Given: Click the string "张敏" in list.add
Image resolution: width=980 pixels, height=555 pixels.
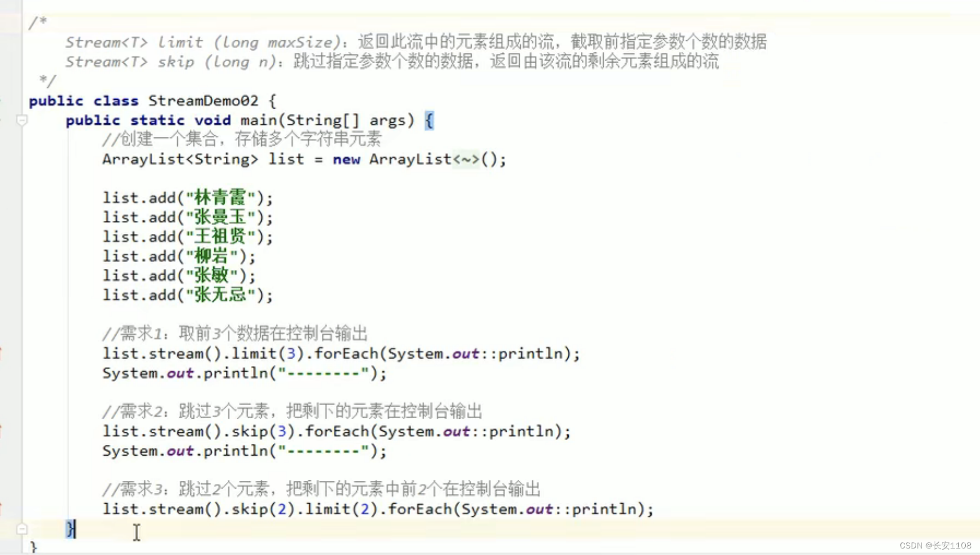Looking at the screenshot, I should click(212, 275).
